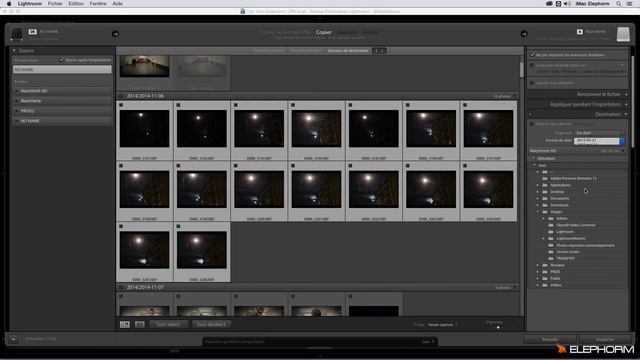Toggle checkbox for 2014/2014-11-06 group
640x360 pixels.
click(121, 96)
